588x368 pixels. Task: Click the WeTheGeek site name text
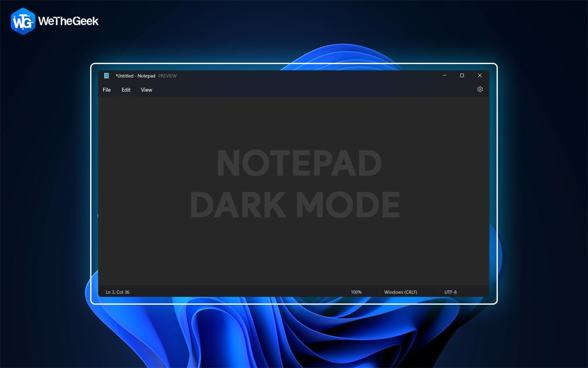tap(68, 21)
